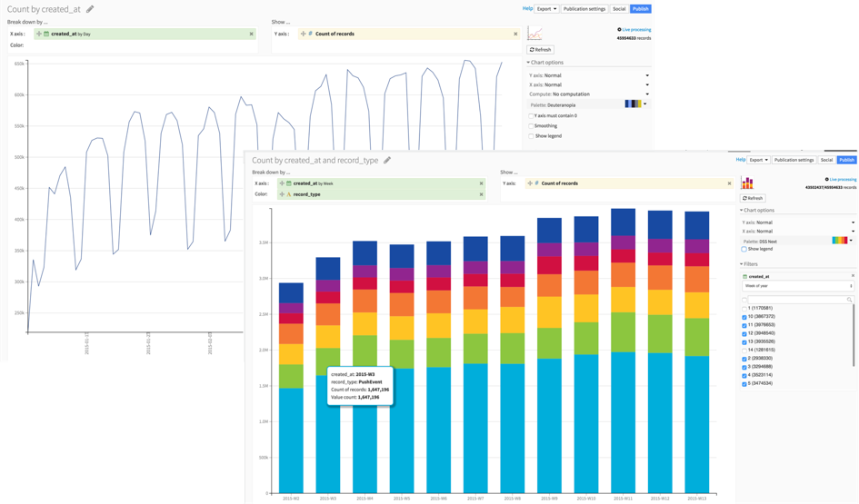Open the stacked bar chart type thumbnail
This screenshot has height=504, width=859.
point(747,183)
